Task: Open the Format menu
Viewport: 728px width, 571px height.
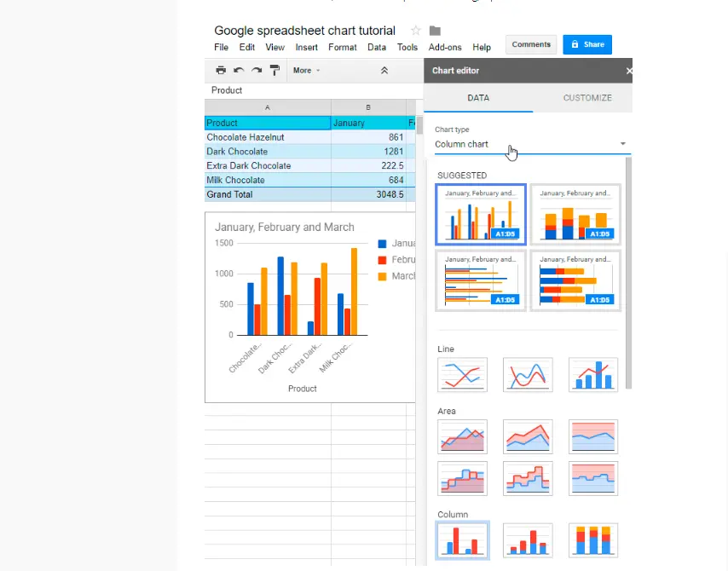Action: click(342, 48)
